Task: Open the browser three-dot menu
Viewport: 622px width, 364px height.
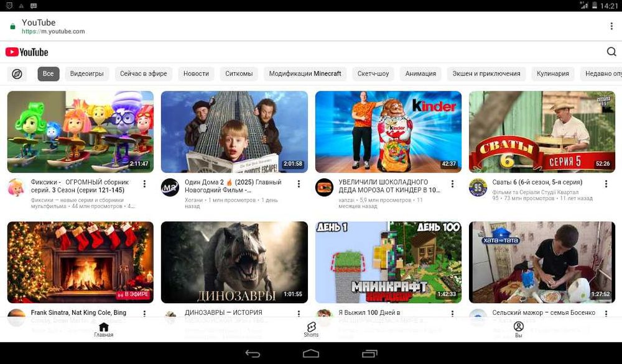Action: click(x=611, y=26)
